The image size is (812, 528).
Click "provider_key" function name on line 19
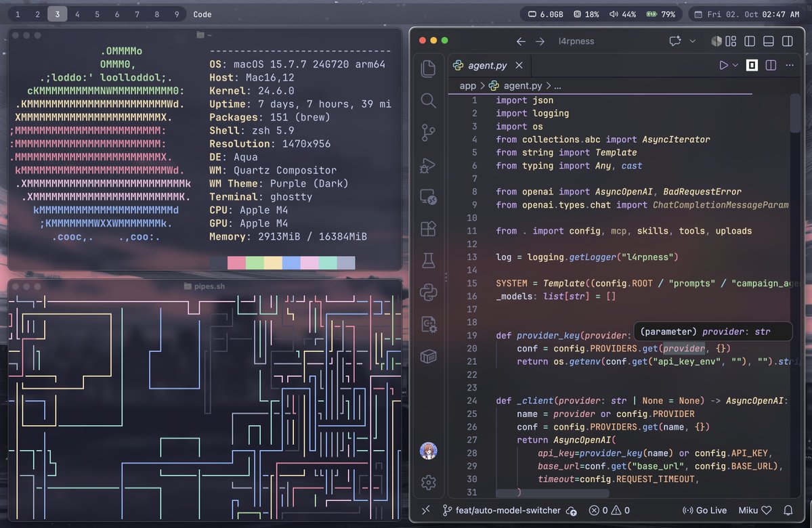coord(548,336)
